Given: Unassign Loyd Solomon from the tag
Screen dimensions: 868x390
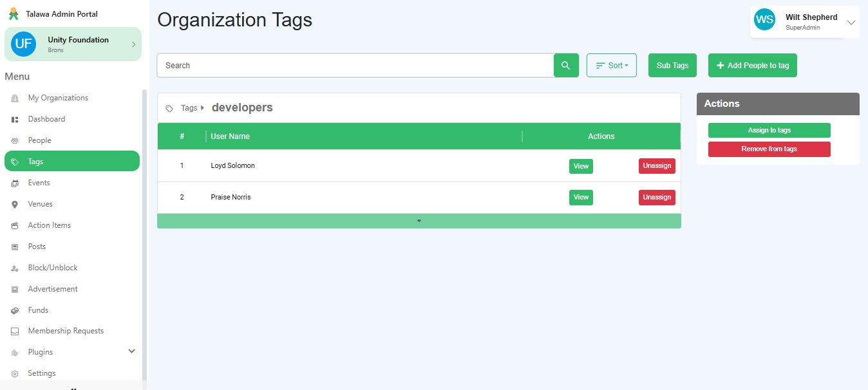Looking at the screenshot, I should (x=656, y=166).
